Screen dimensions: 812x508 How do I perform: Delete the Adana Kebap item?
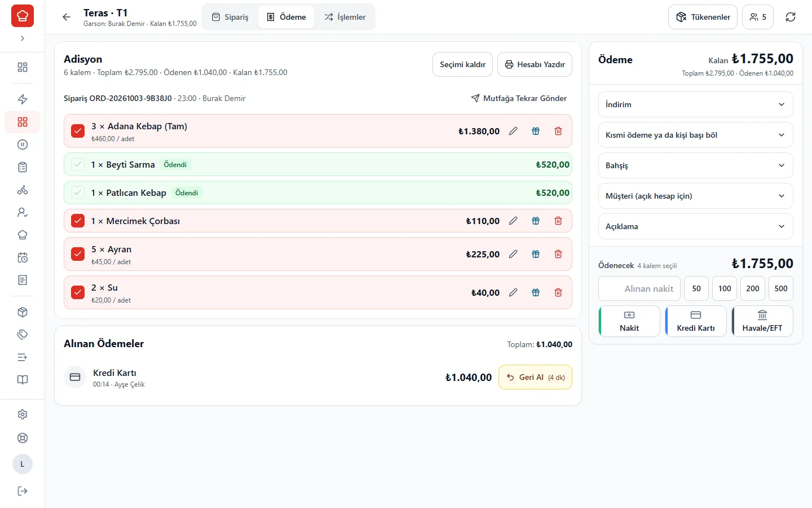point(558,131)
